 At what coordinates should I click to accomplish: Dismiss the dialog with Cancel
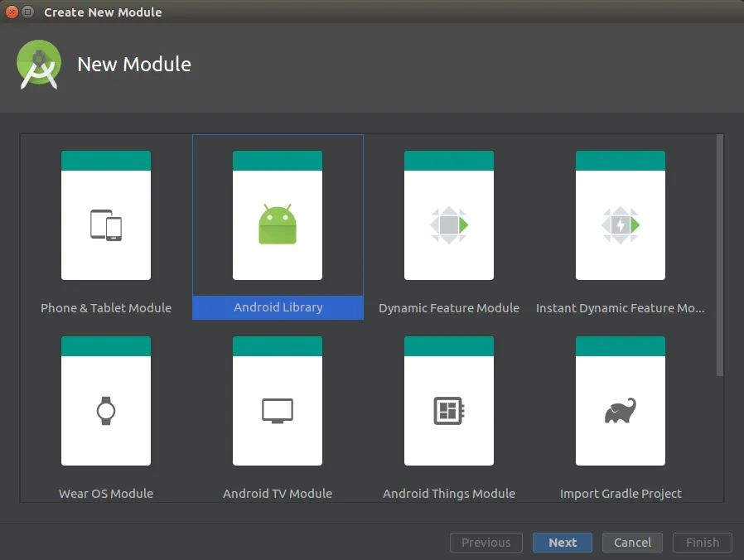[632, 543]
